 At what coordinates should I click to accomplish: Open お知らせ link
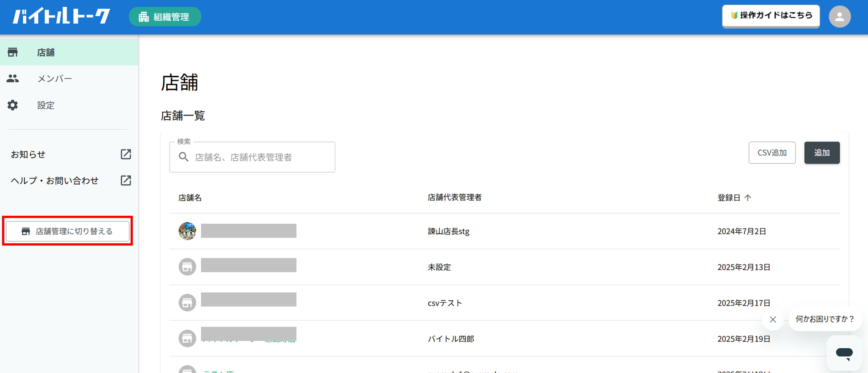point(28,154)
